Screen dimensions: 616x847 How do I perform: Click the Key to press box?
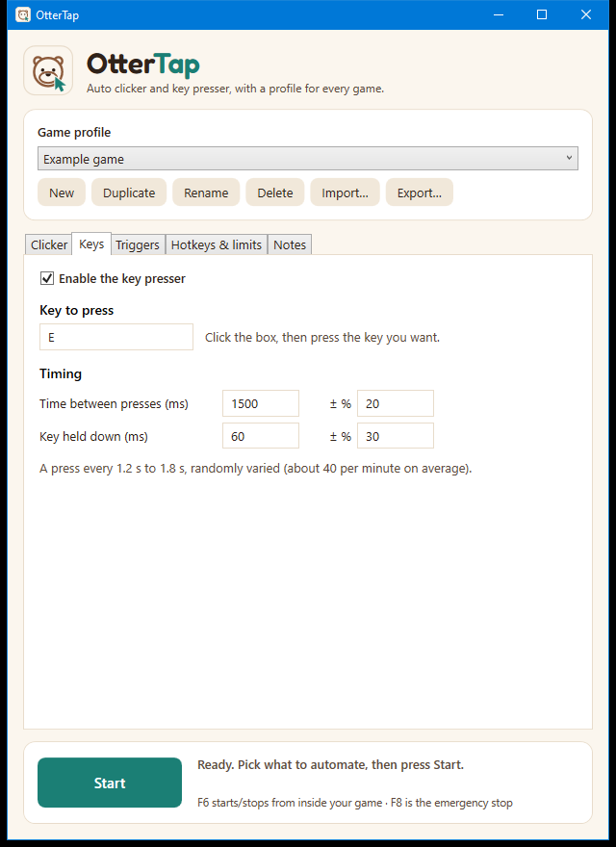(x=116, y=337)
